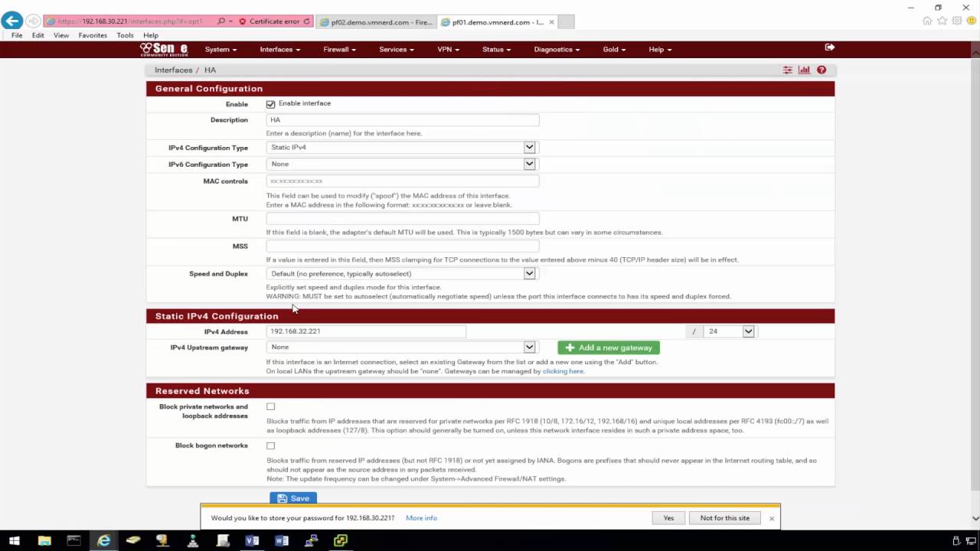The height and width of the screenshot is (551, 980).
Task: Switch to the pf02.demo.vmnerd.com tab
Action: coord(376,22)
